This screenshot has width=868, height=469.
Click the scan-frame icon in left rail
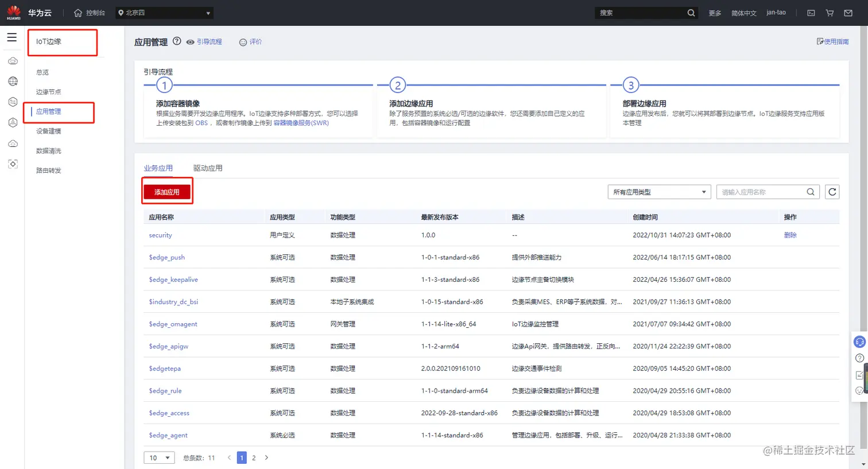click(x=13, y=164)
